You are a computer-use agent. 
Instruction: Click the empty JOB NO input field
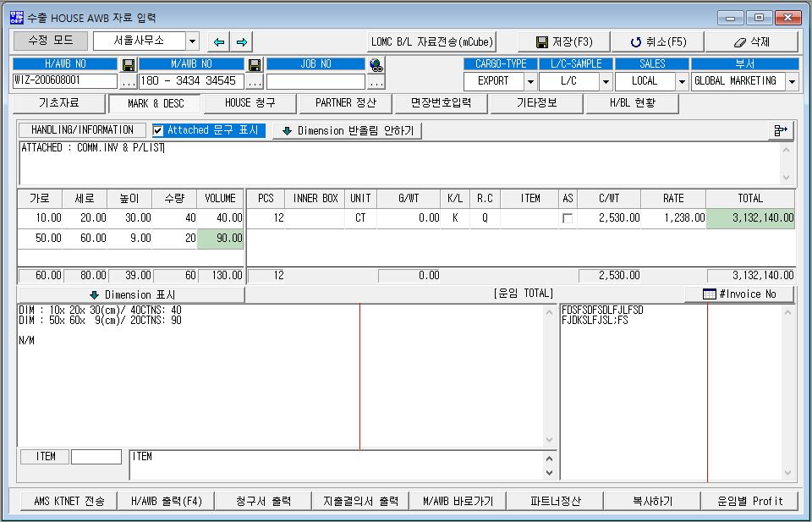click(x=315, y=81)
